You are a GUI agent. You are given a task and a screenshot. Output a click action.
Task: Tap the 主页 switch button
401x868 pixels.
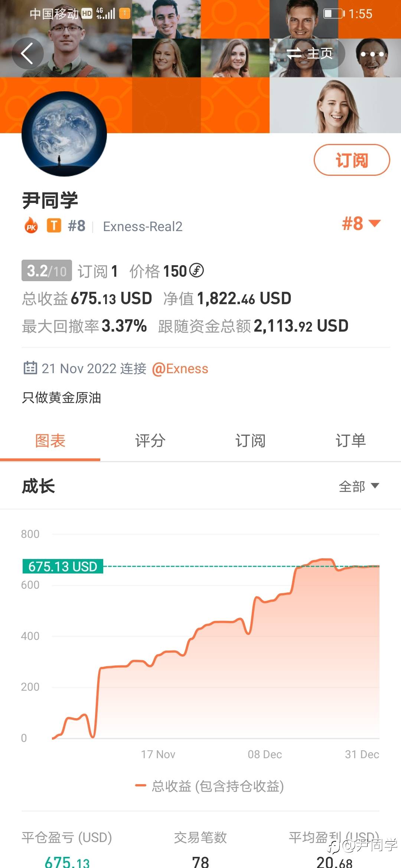[310, 54]
